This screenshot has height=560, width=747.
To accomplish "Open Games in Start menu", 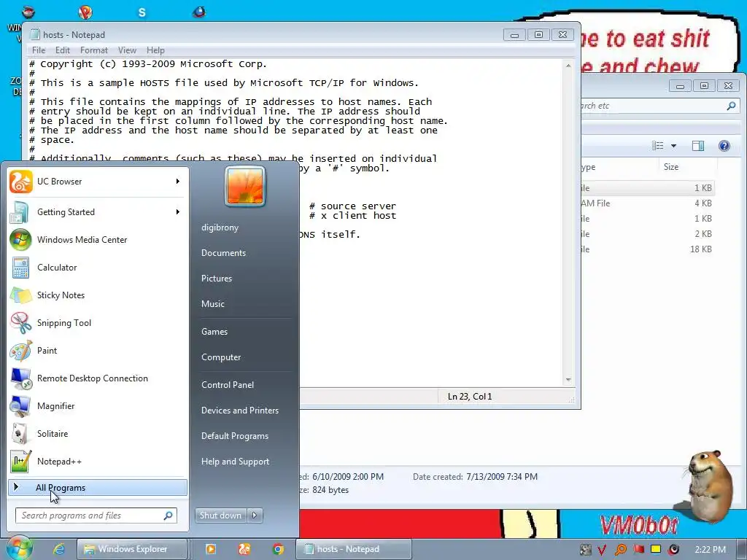I will (x=214, y=332).
